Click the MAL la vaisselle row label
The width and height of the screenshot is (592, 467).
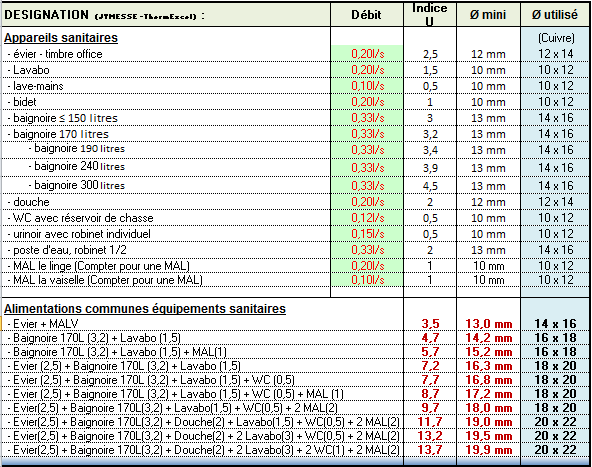click(x=105, y=280)
